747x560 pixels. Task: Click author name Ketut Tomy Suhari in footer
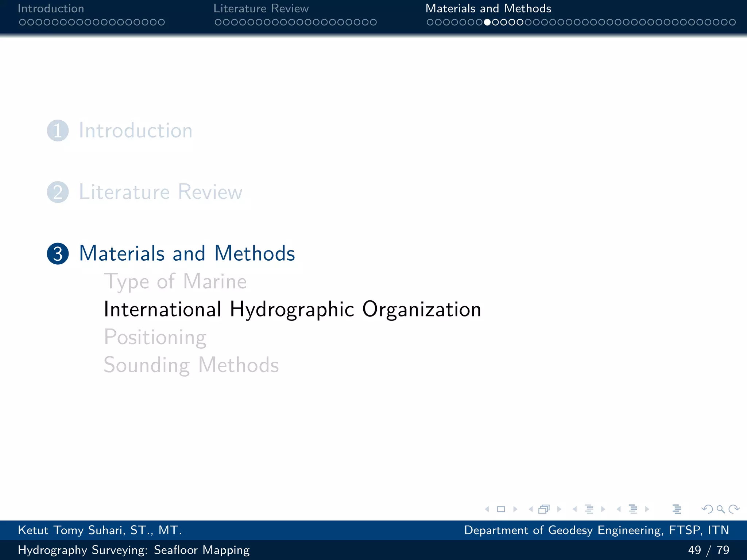point(100,530)
